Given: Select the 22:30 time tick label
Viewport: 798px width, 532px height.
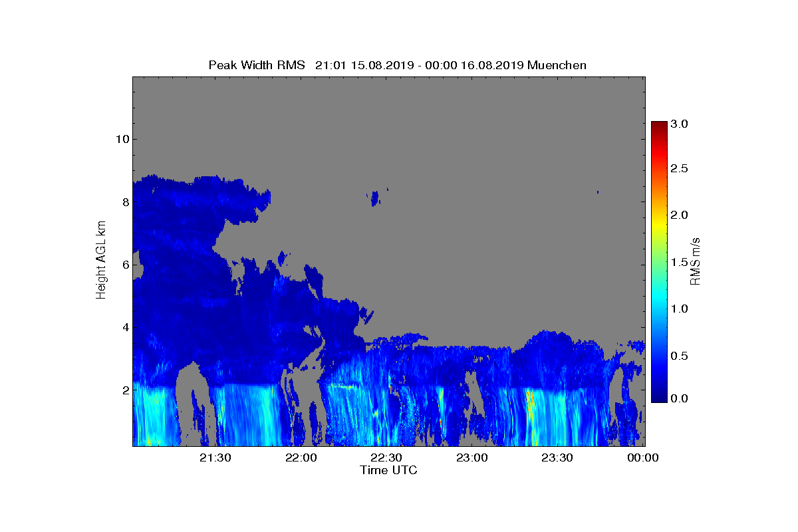Looking at the screenshot, I should pos(388,458).
